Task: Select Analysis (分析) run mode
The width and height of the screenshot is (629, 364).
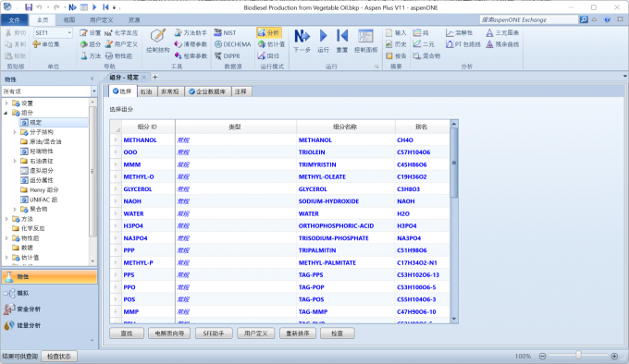Action: pyautogui.click(x=268, y=33)
